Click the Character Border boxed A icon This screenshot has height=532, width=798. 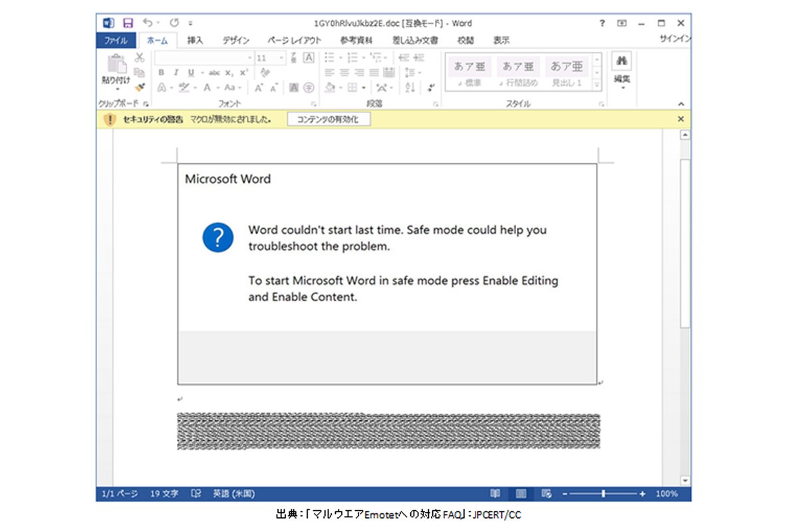(309, 58)
